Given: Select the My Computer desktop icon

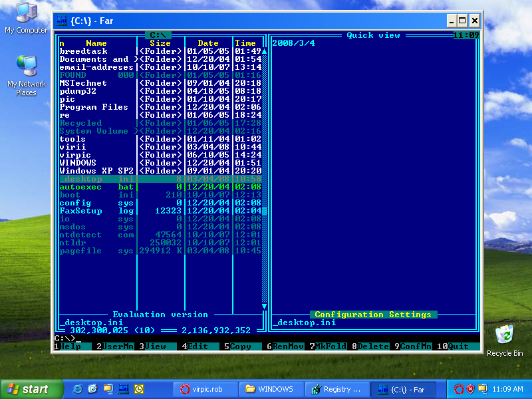Looking at the screenshot, I should [x=26, y=18].
